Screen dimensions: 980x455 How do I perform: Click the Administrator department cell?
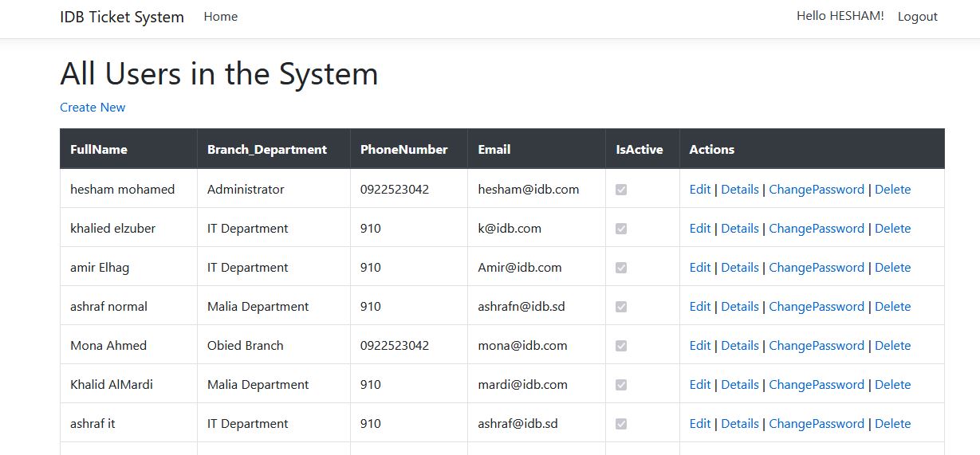point(274,190)
